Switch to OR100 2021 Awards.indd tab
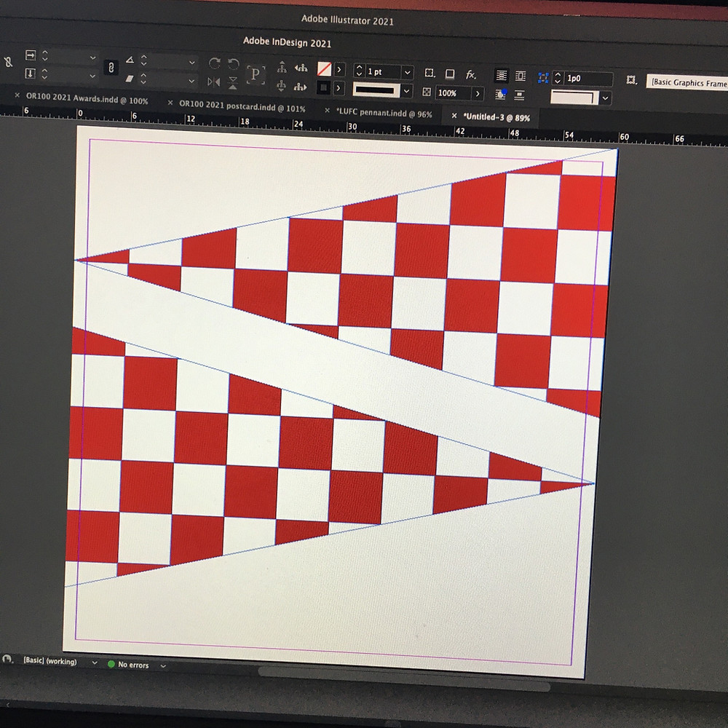The height and width of the screenshot is (728, 728). [87, 98]
